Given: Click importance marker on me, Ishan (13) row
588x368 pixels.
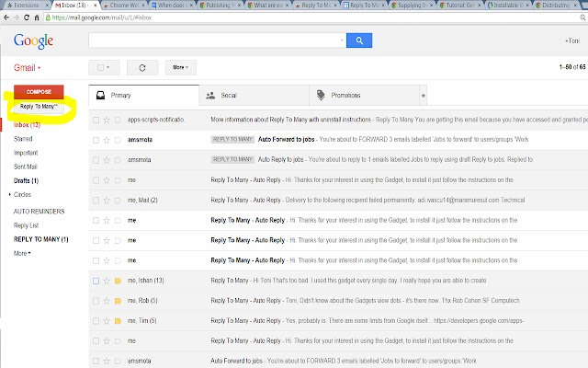Looking at the screenshot, I should tap(118, 281).
